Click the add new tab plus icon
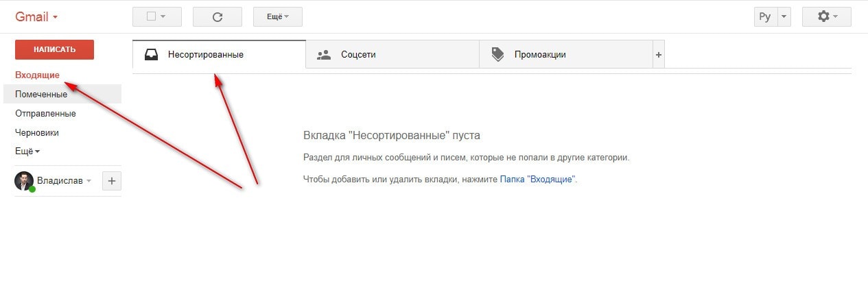868x281 pixels. (659, 55)
